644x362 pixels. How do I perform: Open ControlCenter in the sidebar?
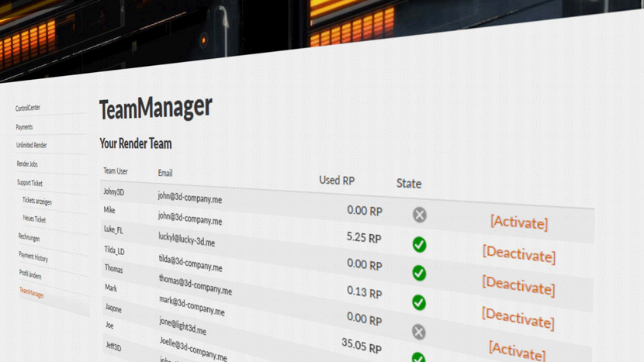pyautogui.click(x=28, y=108)
